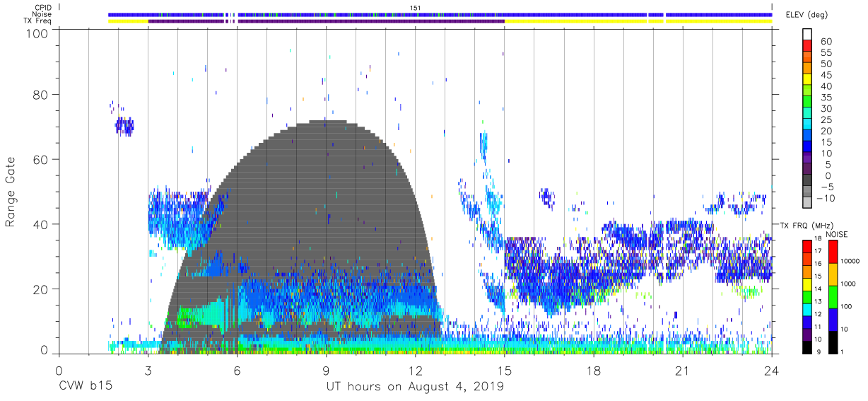
Task: Click the 1 label on the NOISE bar
Action: 843,352
